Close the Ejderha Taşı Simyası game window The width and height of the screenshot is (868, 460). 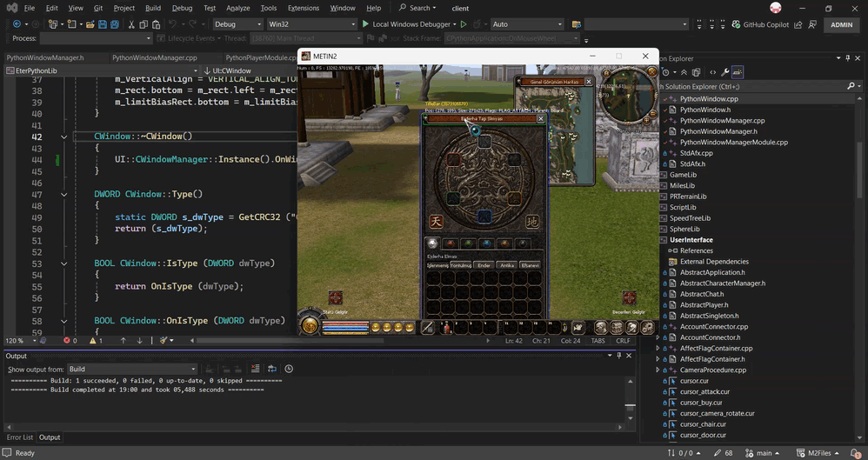tap(541, 119)
